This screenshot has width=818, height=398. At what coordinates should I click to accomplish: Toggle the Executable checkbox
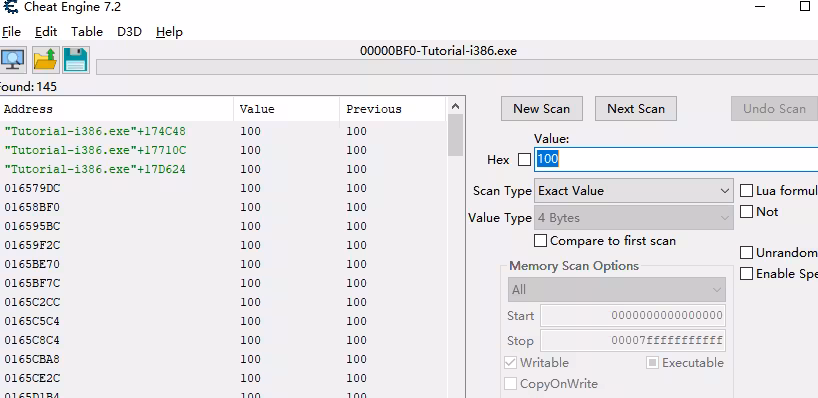652,363
